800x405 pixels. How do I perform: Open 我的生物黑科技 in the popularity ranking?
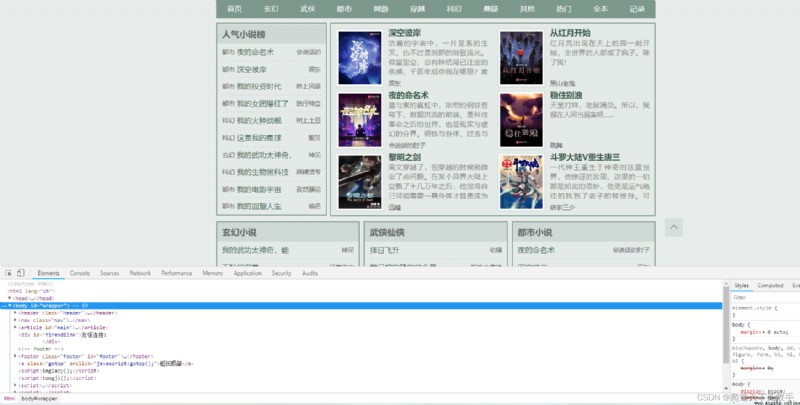(262, 172)
